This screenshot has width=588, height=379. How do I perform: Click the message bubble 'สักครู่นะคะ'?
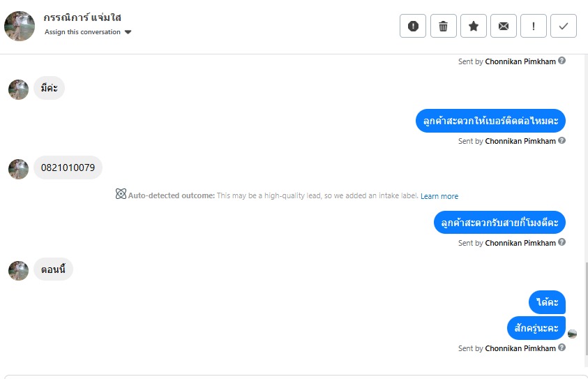point(536,328)
